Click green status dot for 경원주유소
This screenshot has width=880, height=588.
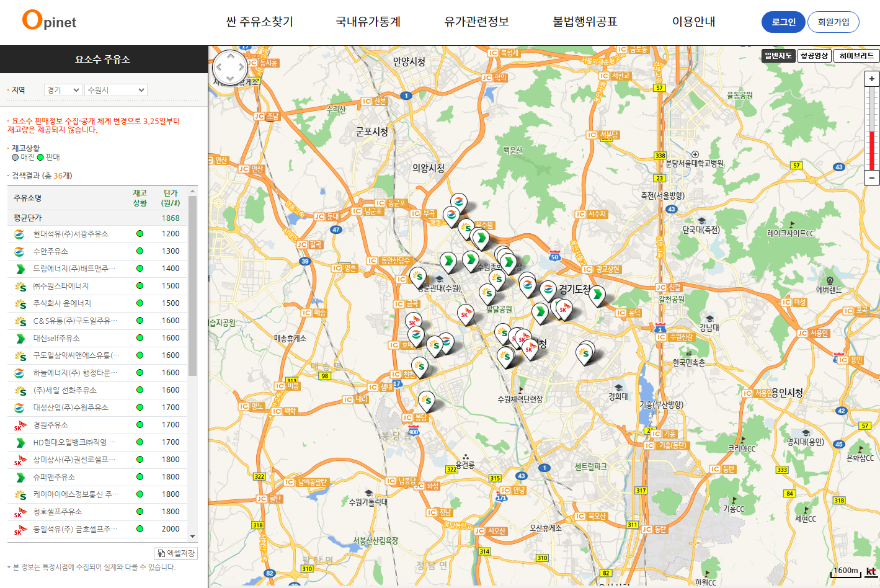click(x=140, y=425)
